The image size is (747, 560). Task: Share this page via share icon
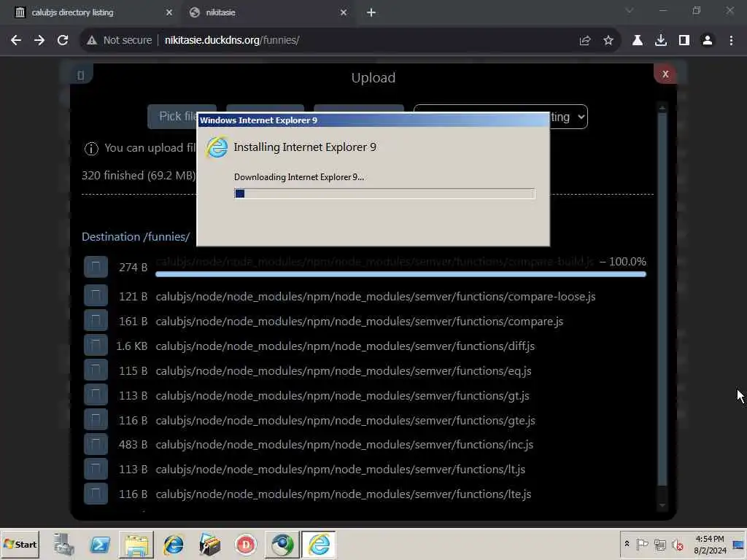[585, 41]
